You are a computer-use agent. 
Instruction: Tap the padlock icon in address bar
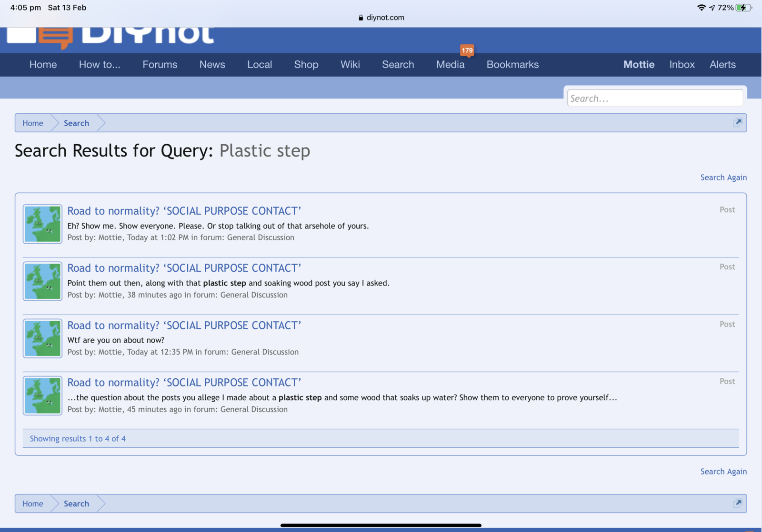pos(361,18)
